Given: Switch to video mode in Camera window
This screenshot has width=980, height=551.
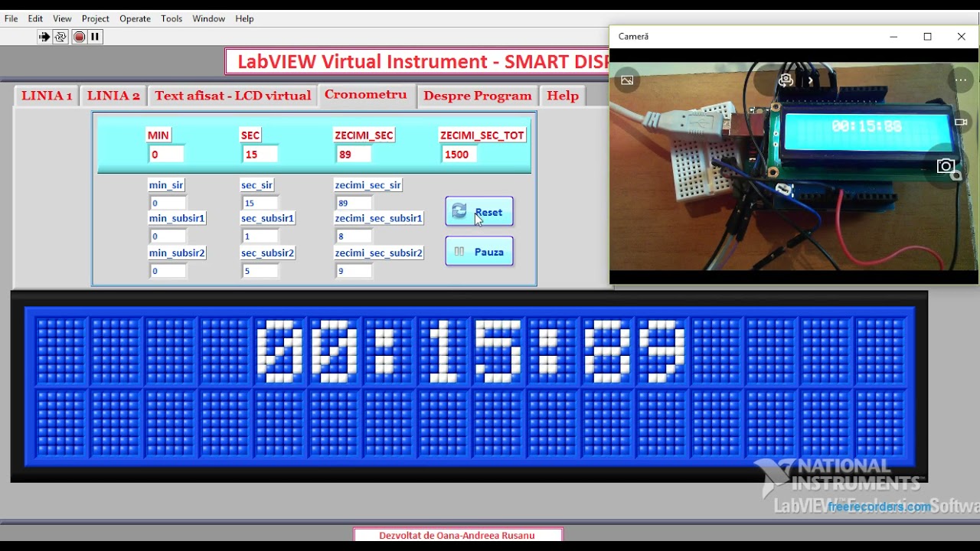Looking at the screenshot, I should click(962, 122).
